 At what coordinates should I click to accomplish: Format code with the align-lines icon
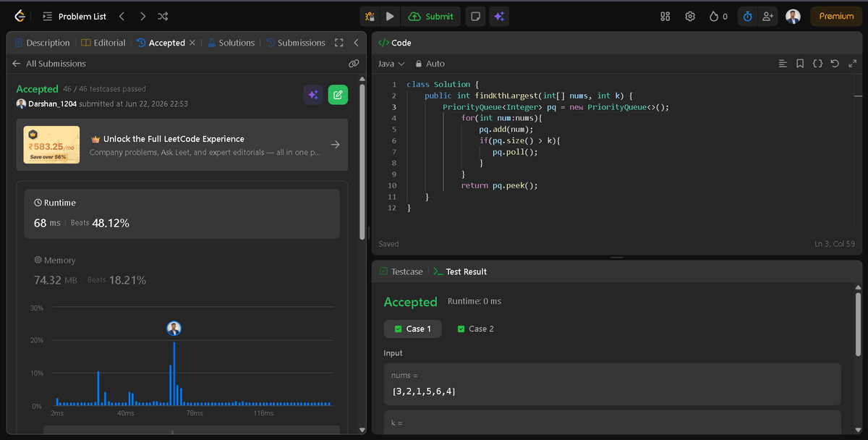coord(783,64)
